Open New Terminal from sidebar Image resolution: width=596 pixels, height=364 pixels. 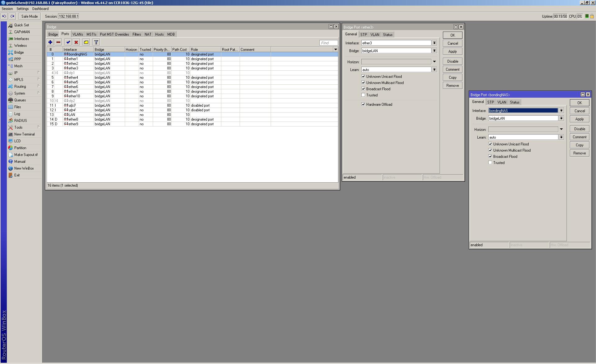pyautogui.click(x=24, y=134)
